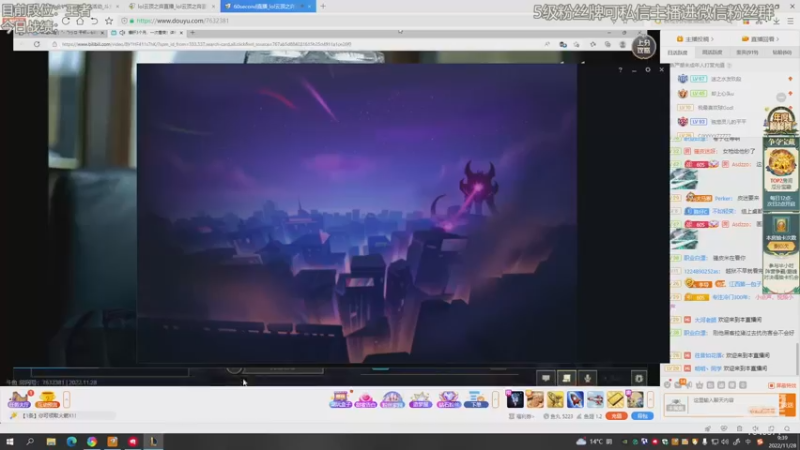This screenshot has width=800, height=450.
Task: Bookmark the page with the star icon
Action: 109,21
